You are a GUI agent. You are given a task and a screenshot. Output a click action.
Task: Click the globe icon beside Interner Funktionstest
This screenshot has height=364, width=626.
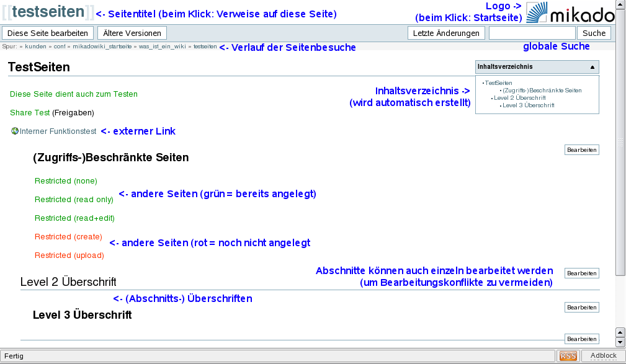15,131
